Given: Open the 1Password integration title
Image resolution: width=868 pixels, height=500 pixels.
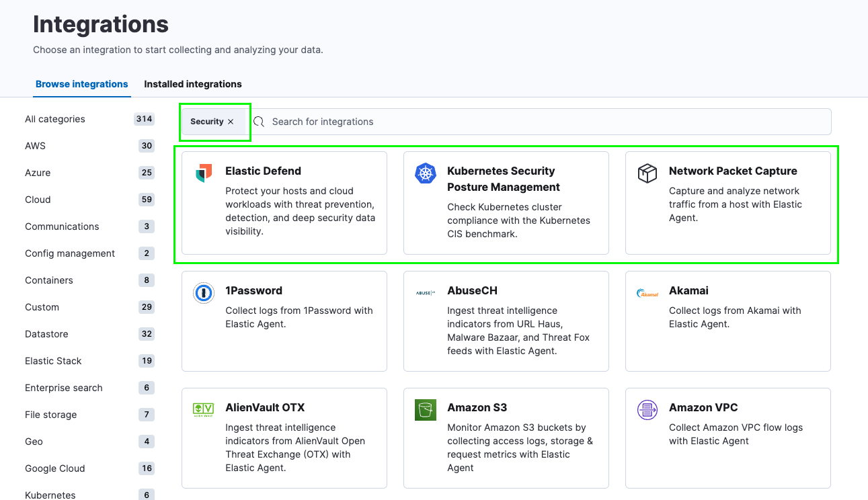Looking at the screenshot, I should click(253, 290).
